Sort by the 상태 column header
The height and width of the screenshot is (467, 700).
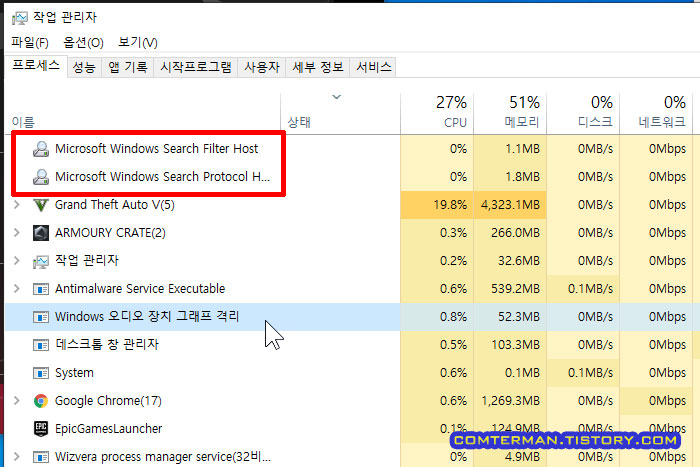(340, 113)
